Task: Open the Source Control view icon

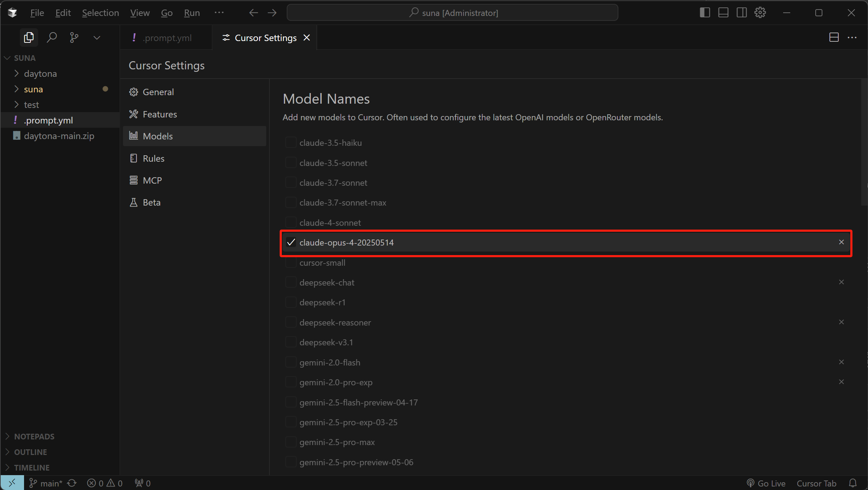Action: 74,38
